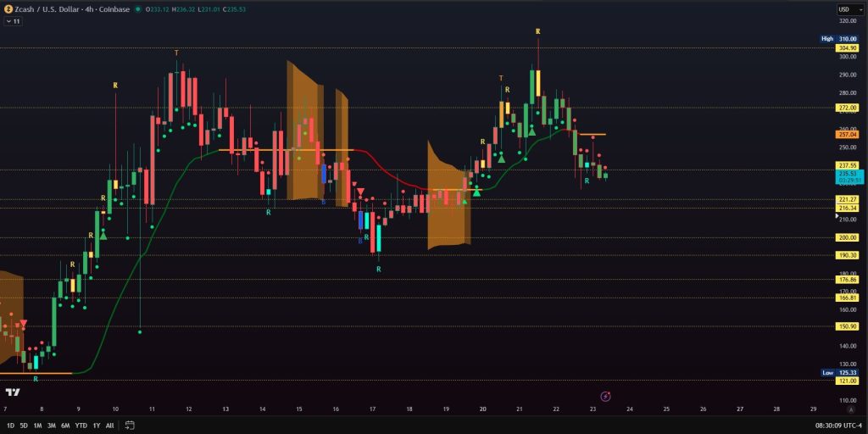Click the purple lightning event marker
868x434 pixels.
click(x=605, y=396)
